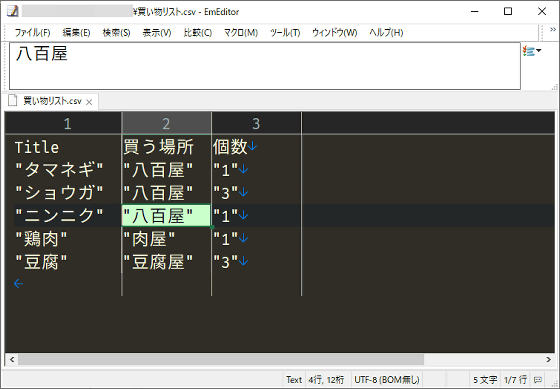Click the UTF-8 (BOM無し) encoding status entry
The width and height of the screenshot is (560, 389).
(386, 380)
